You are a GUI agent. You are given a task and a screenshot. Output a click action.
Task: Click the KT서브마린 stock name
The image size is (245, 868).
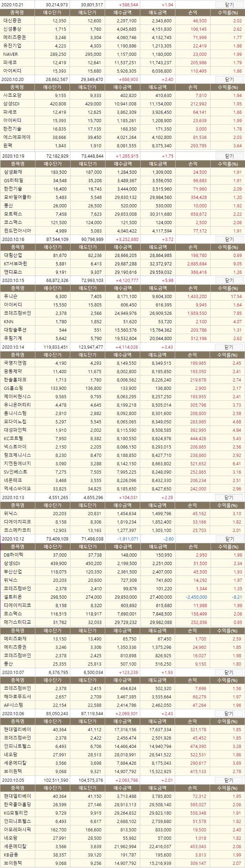(15, 264)
